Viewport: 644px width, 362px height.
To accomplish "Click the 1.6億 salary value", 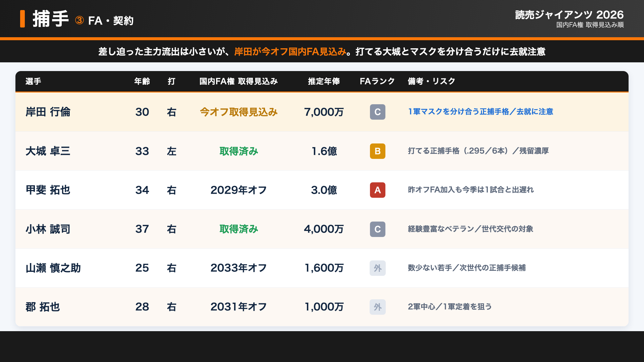I will pos(324,151).
